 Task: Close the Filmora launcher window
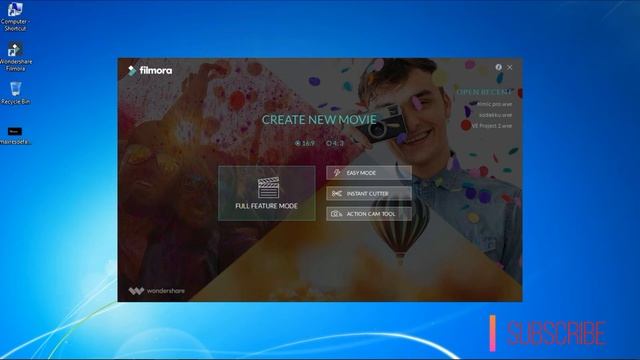coord(510,67)
